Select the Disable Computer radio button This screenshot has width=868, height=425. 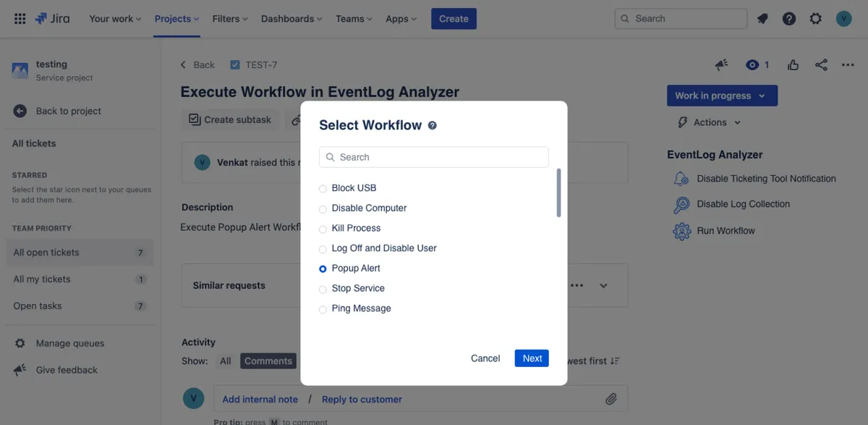point(323,209)
